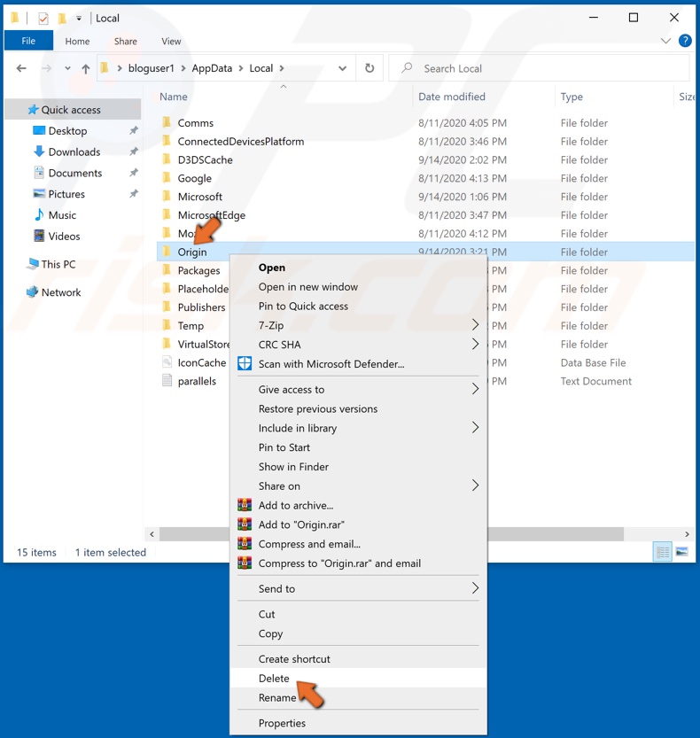Screen dimensions: 700x738
Task: Switch to Details view icon in status bar
Action: (663, 552)
